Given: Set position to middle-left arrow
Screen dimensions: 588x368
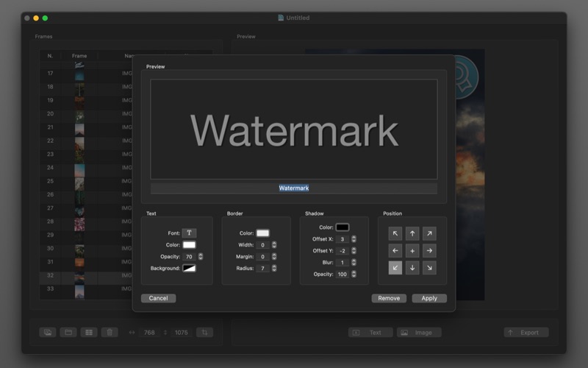Looking at the screenshot, I should click(395, 251).
